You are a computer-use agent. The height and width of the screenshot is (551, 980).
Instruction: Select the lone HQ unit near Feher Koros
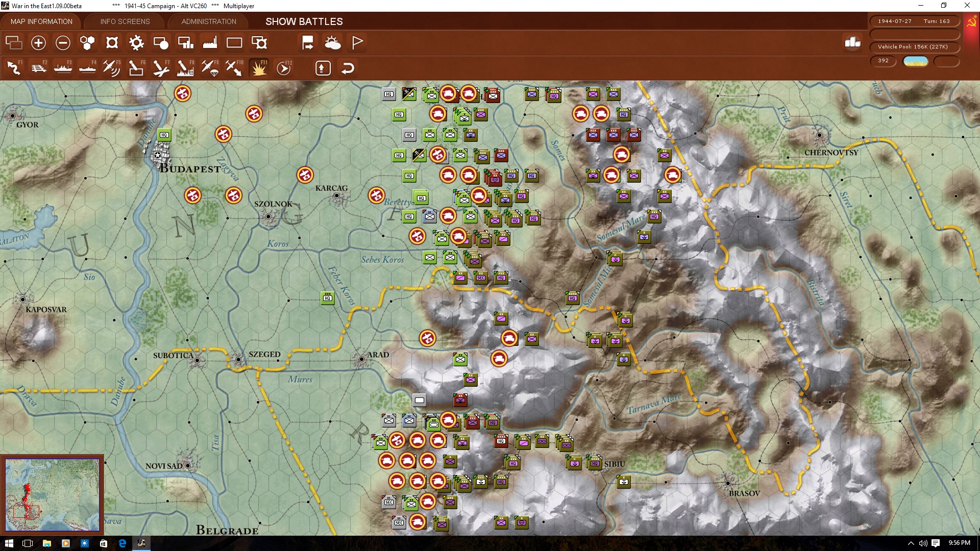[x=328, y=298]
